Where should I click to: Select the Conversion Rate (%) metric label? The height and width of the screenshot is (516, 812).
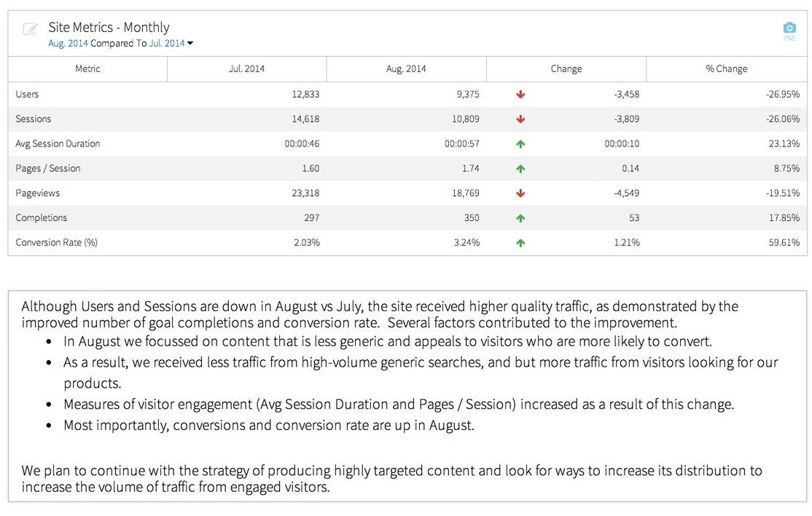(x=57, y=243)
